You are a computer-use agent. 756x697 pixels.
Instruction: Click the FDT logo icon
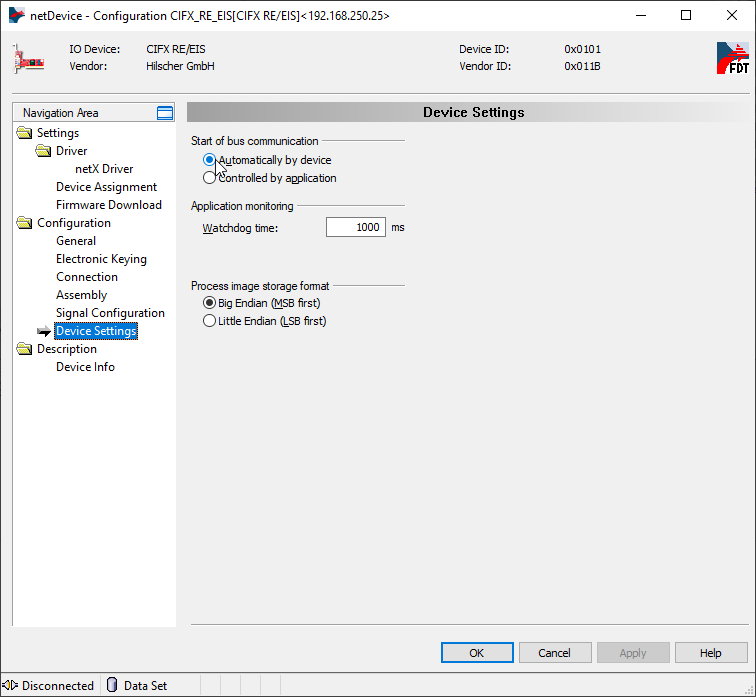[732, 58]
